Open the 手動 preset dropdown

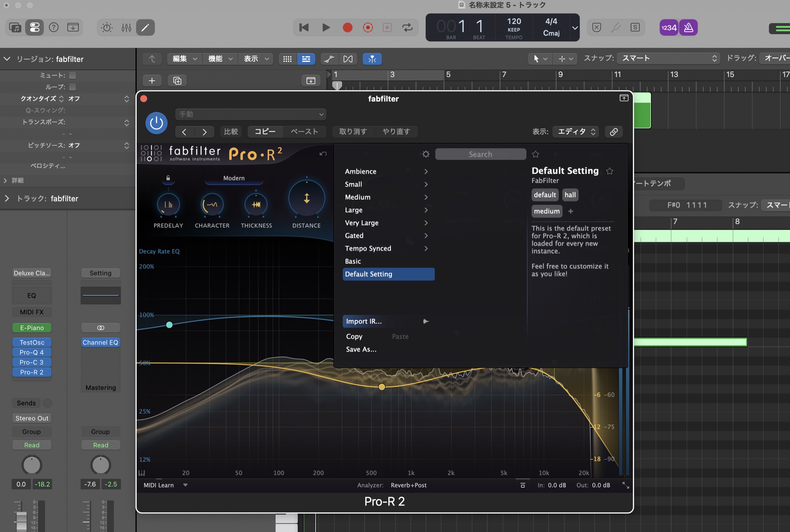pos(251,114)
